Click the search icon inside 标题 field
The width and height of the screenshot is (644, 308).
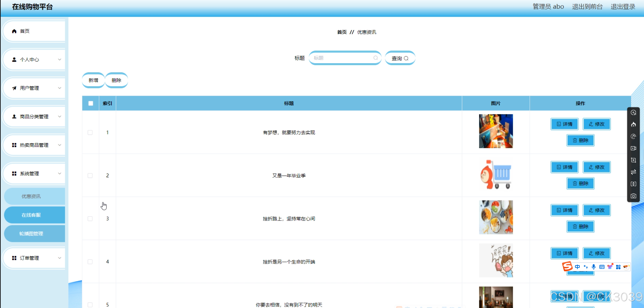pos(375,58)
